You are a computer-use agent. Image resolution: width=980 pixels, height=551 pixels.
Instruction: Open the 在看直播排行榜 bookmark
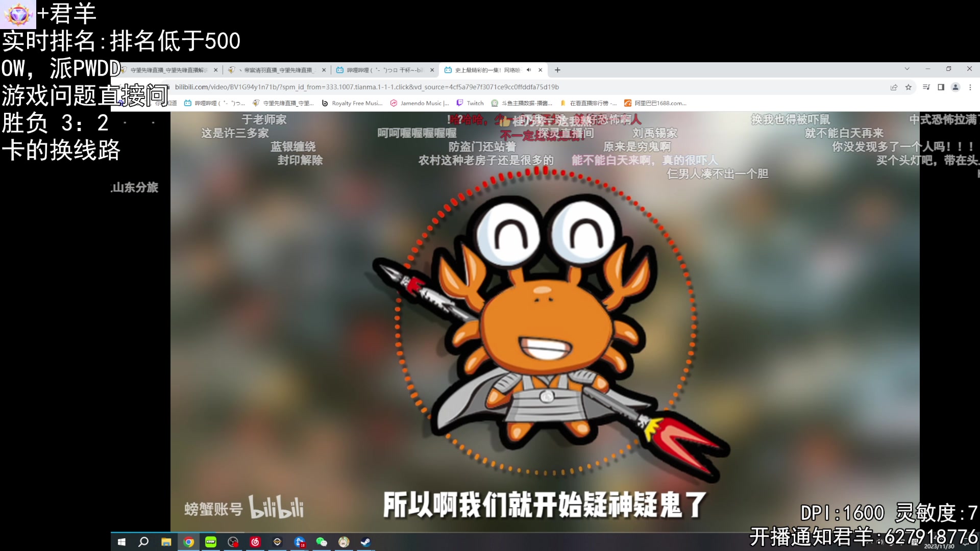click(589, 103)
